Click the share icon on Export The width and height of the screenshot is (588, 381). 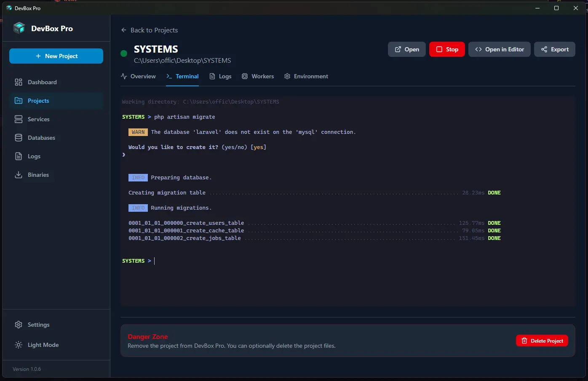point(544,49)
